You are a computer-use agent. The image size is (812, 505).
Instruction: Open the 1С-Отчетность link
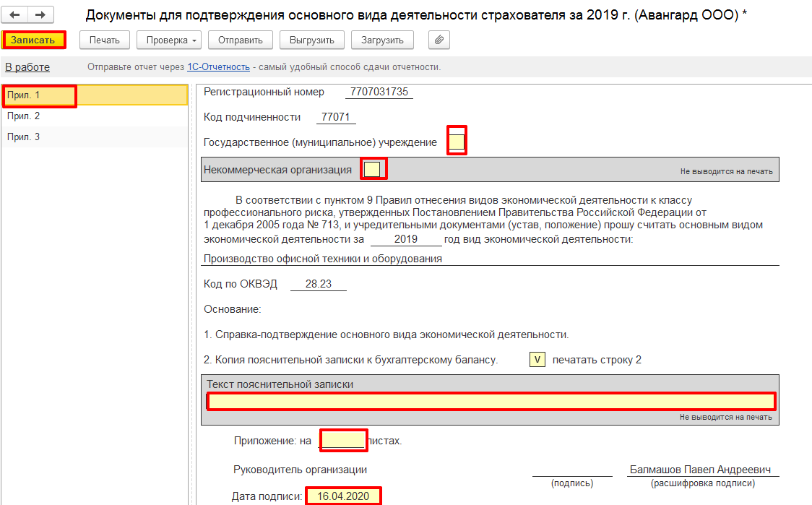pyautogui.click(x=218, y=67)
